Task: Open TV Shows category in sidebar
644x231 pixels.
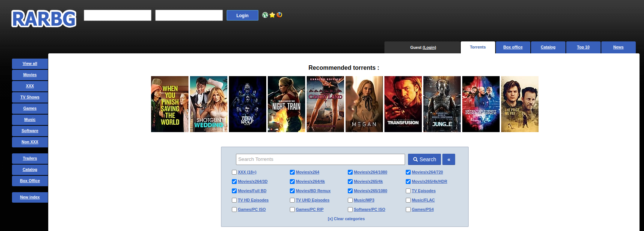Action: coord(30,97)
